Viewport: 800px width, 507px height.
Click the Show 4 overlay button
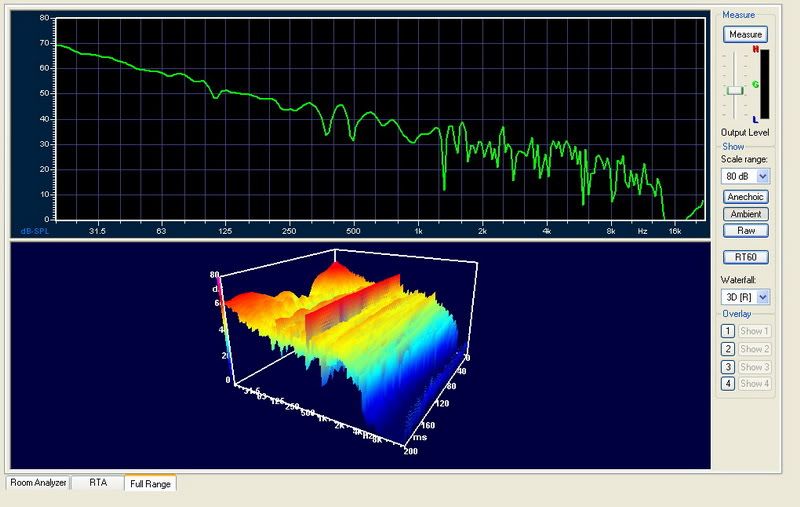(x=754, y=384)
